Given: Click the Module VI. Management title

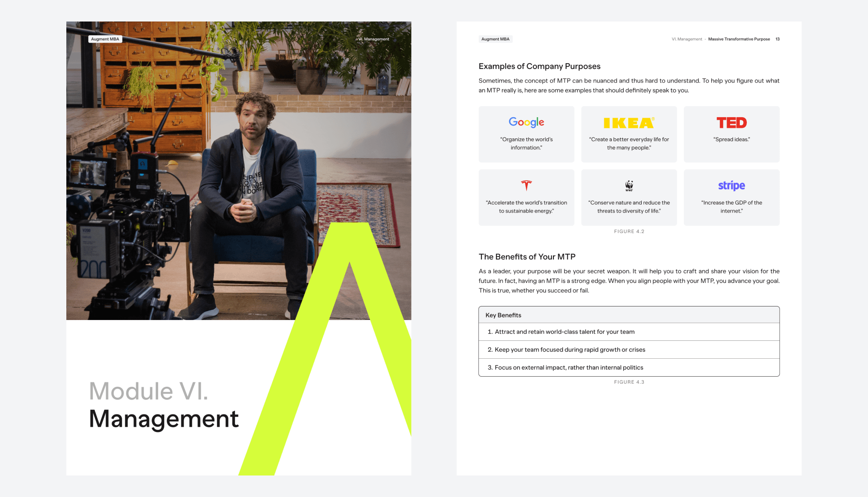Looking at the screenshot, I should pyautogui.click(x=164, y=405).
